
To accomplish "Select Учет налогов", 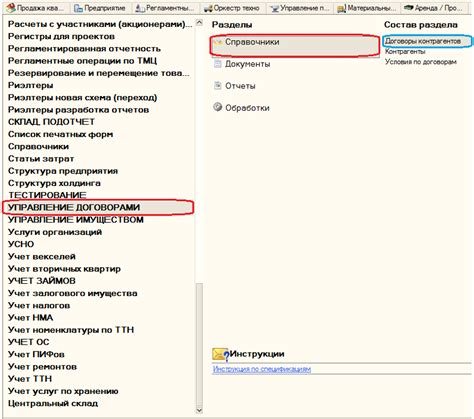I will point(39,305).
